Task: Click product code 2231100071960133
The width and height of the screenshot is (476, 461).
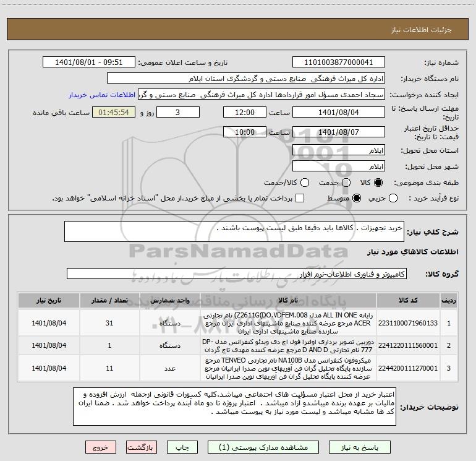Action: (408, 323)
